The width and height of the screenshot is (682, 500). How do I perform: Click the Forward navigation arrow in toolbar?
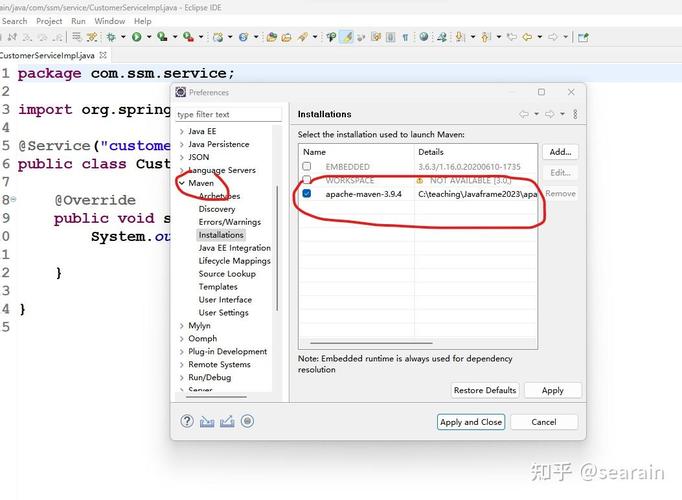(553, 37)
